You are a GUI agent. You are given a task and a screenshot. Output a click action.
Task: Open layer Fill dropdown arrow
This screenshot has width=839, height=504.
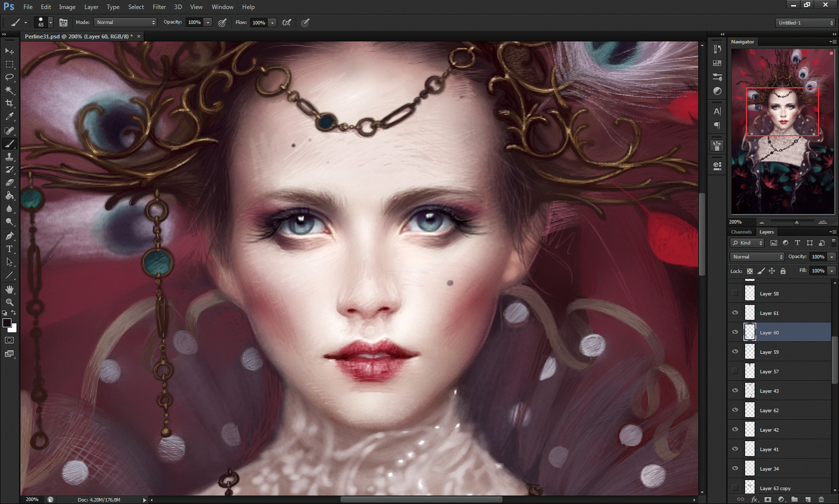click(832, 271)
